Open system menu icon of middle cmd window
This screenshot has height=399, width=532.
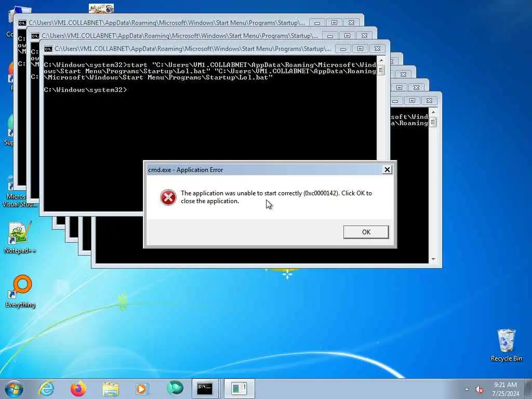coord(35,36)
